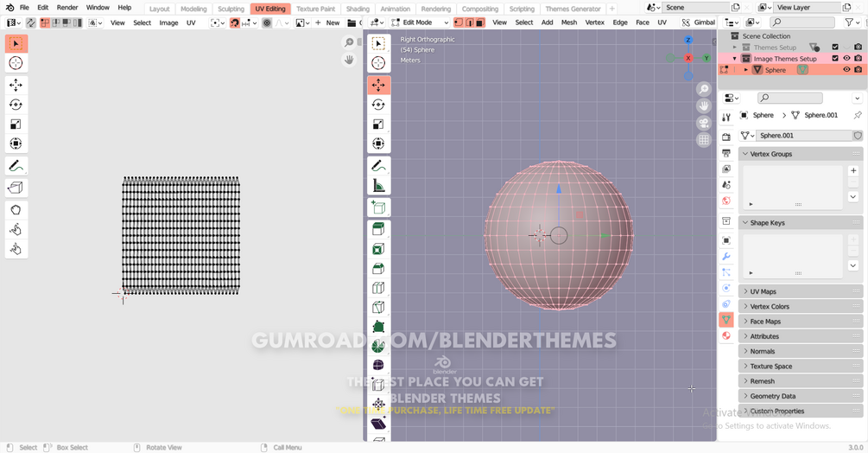Open the Gimbal orientation dropdown
Screen dimensions: 868x453
[698, 22]
